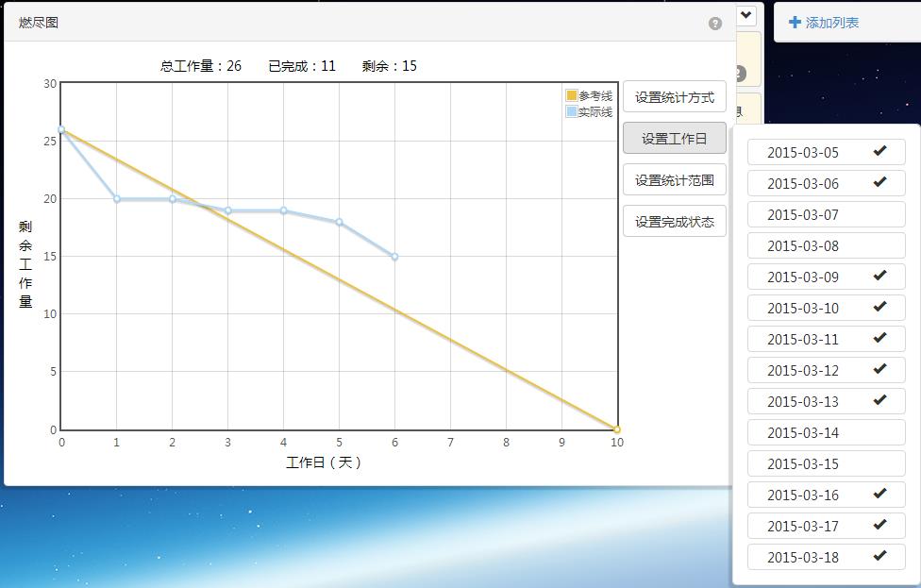Screen dimensions: 921x588
Task: Uncheck workday 2015-03-05
Action: pyautogui.click(x=826, y=152)
